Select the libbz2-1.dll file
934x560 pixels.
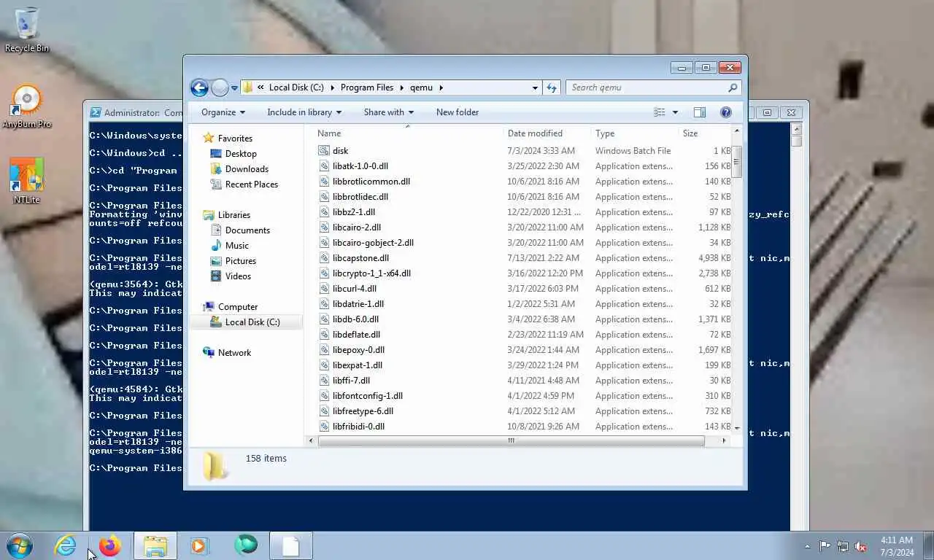tap(354, 212)
